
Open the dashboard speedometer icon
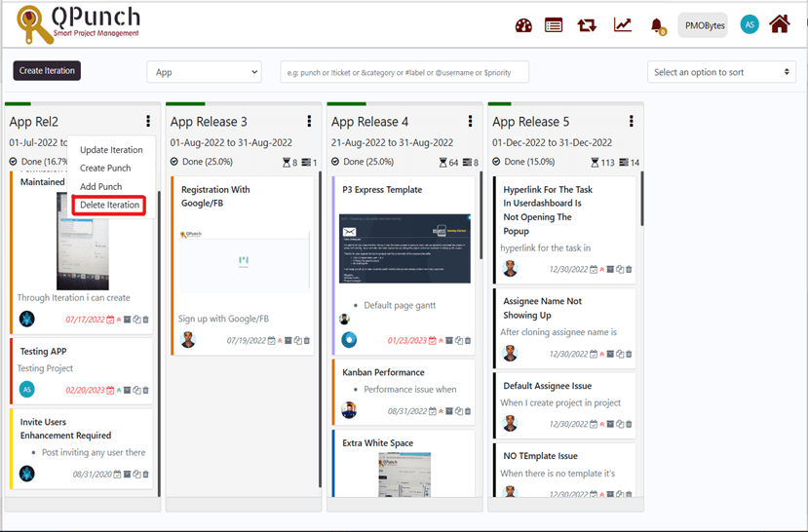click(x=523, y=25)
